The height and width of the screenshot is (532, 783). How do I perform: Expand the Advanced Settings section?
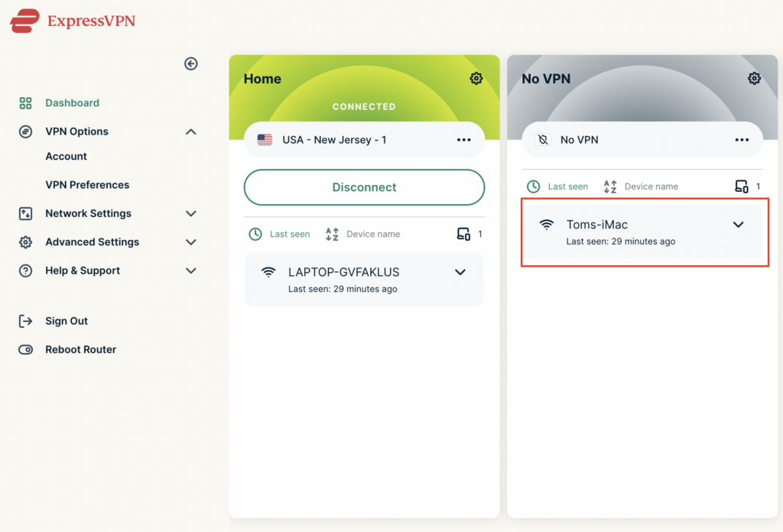pyautogui.click(x=190, y=242)
